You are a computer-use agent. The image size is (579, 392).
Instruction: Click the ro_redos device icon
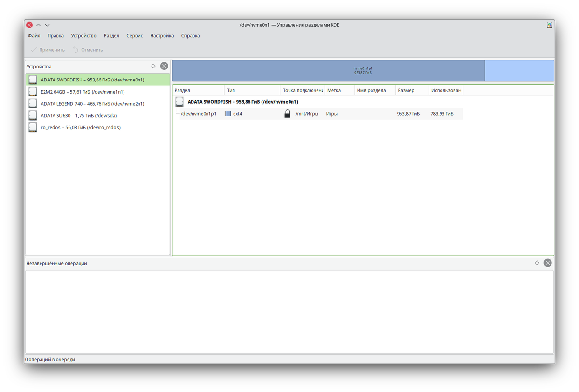[x=33, y=127]
